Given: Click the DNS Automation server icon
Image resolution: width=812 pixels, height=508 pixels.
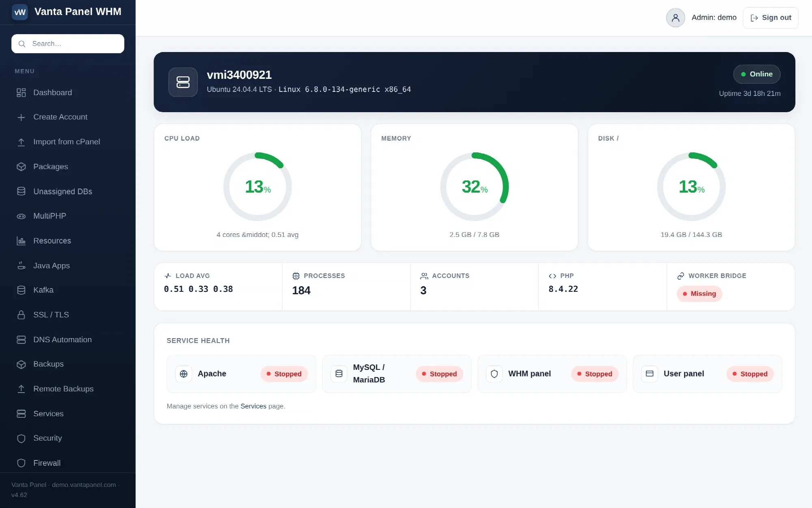Looking at the screenshot, I should point(21,340).
